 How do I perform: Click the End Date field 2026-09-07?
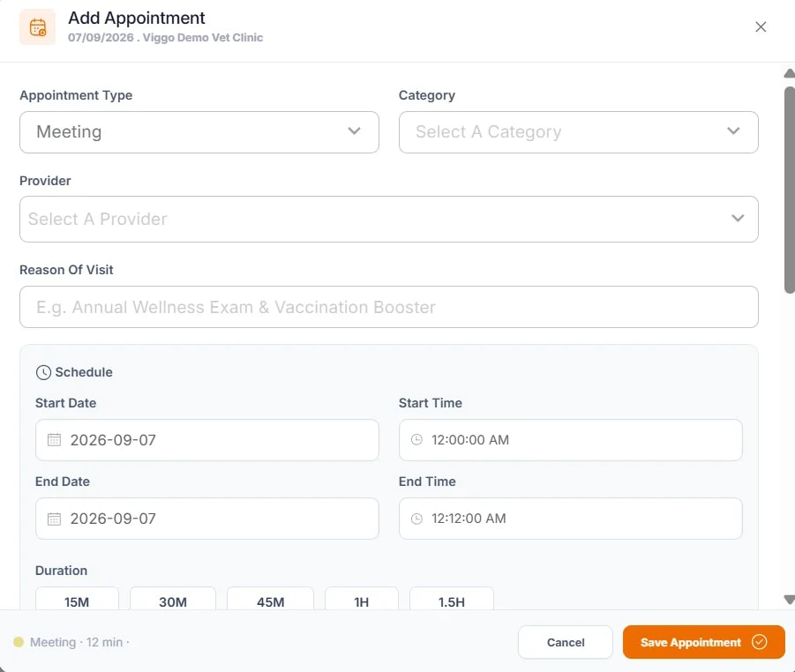pyautogui.click(x=206, y=519)
